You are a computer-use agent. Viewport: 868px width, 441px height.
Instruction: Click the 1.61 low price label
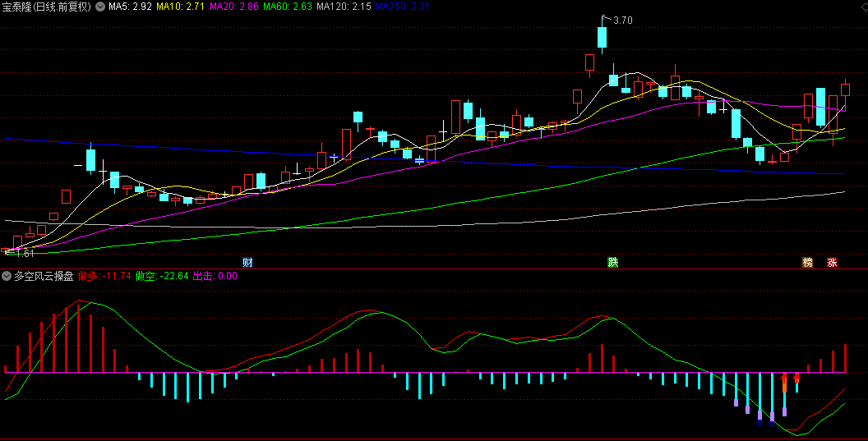point(25,254)
